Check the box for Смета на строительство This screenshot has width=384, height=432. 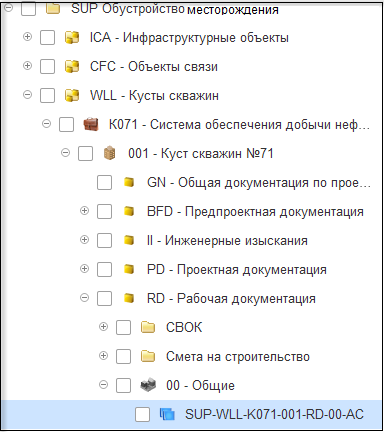click(123, 356)
